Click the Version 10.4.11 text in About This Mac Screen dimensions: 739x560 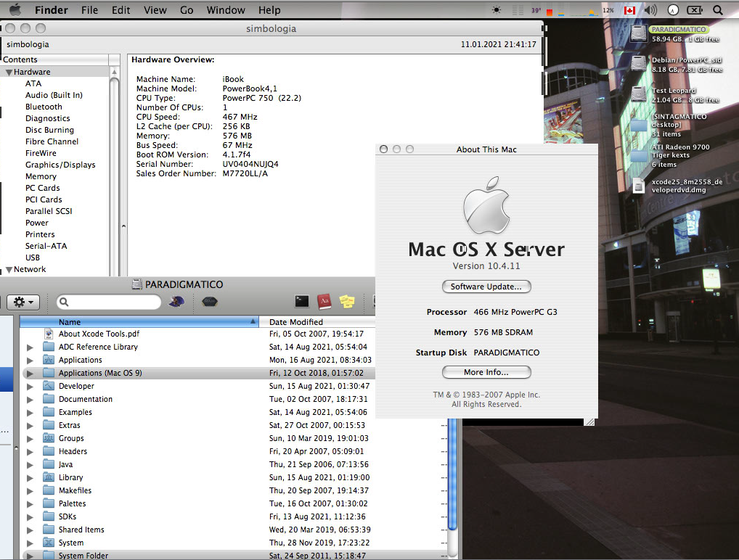pos(486,266)
